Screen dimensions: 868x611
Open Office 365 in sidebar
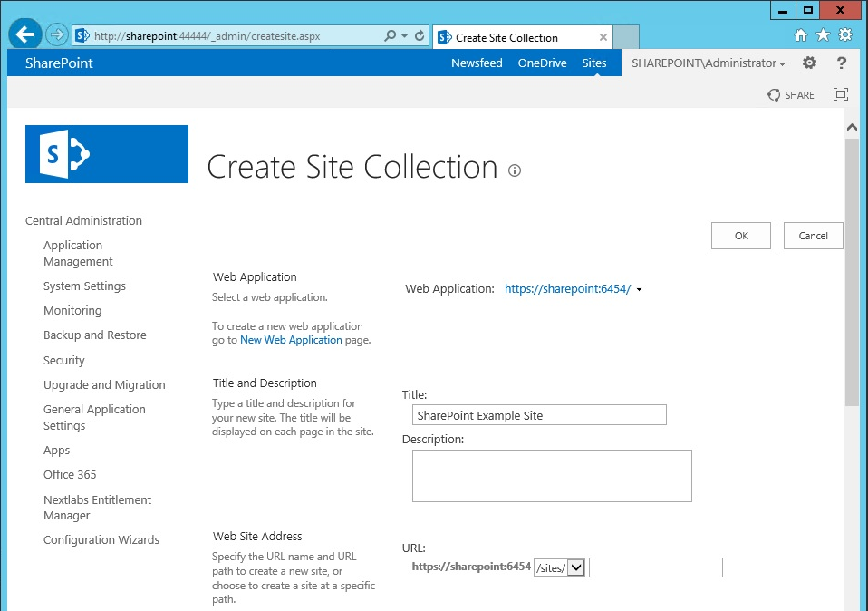[70, 474]
